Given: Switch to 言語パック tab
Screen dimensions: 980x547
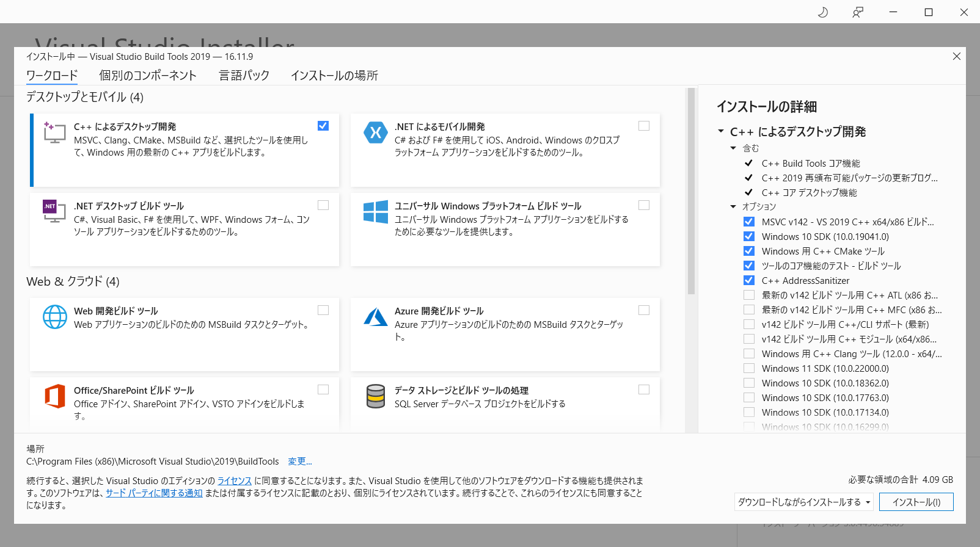Looking at the screenshot, I should click(x=244, y=76).
